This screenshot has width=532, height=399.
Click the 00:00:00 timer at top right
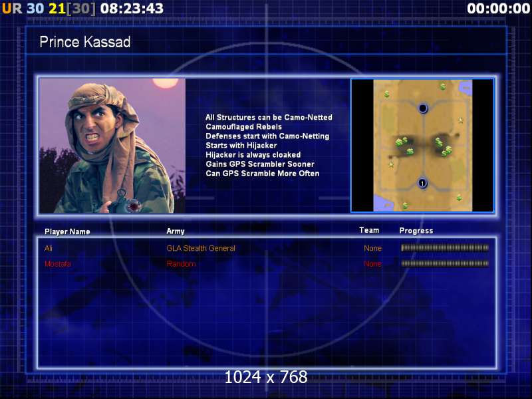click(498, 9)
